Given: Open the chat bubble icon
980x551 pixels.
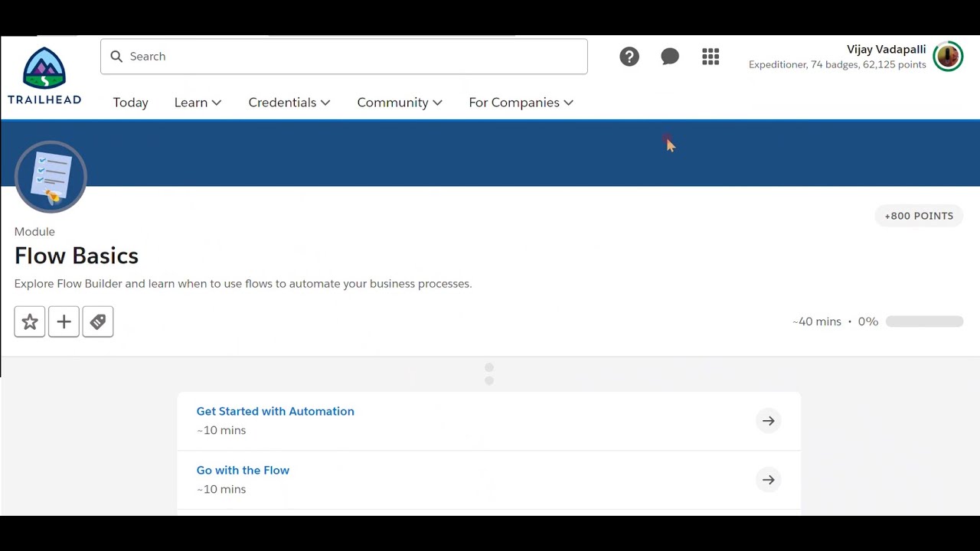Looking at the screenshot, I should coord(670,57).
